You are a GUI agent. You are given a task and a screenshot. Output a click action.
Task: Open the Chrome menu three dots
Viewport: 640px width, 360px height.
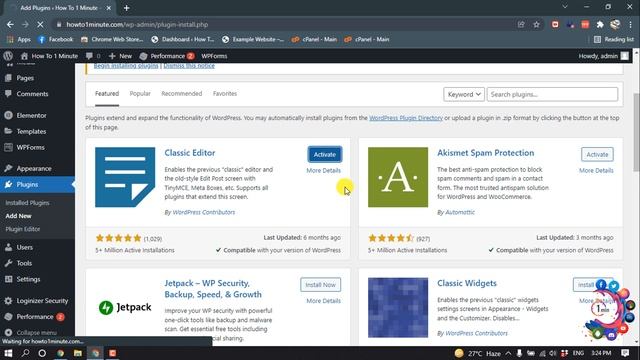pyautogui.click(x=631, y=24)
